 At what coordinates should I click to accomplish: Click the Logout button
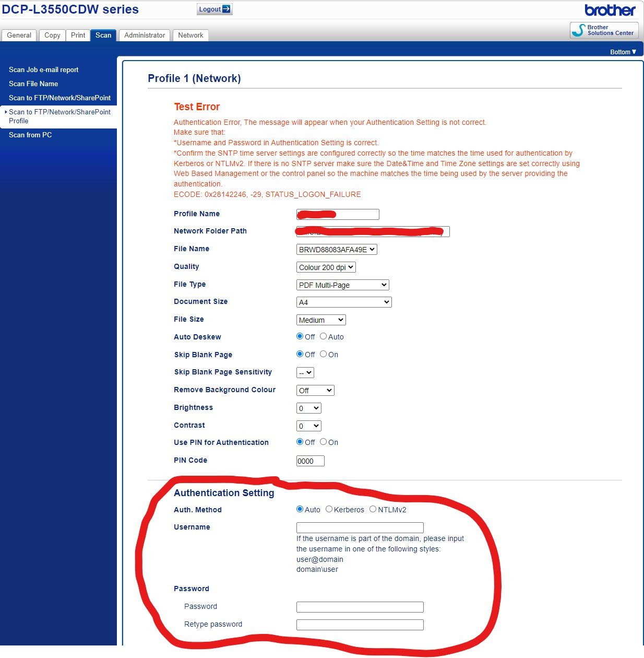213,9
